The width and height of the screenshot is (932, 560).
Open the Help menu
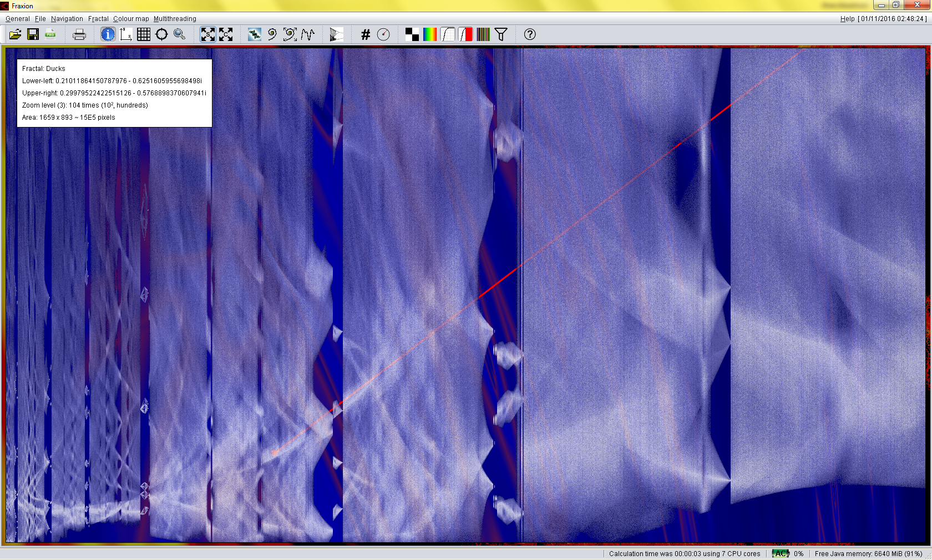847,19
